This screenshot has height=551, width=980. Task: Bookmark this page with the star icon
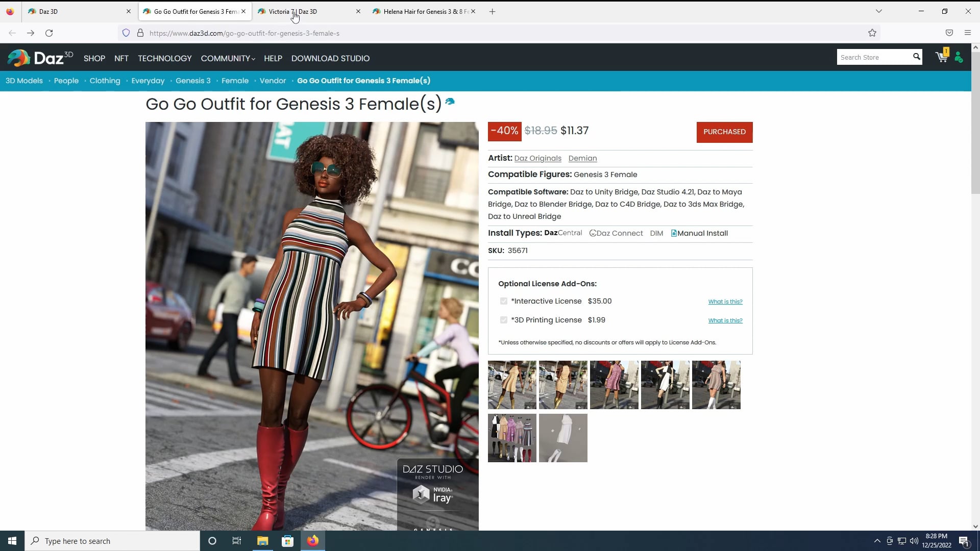click(872, 33)
